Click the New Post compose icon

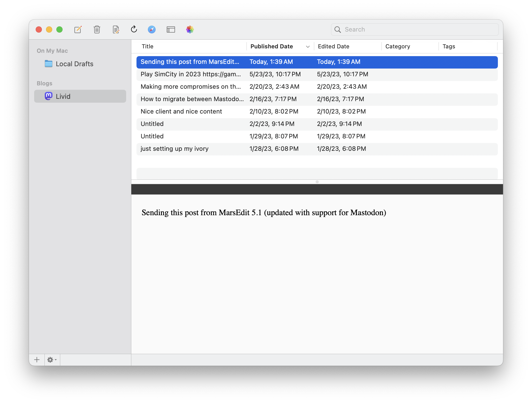coord(78,29)
